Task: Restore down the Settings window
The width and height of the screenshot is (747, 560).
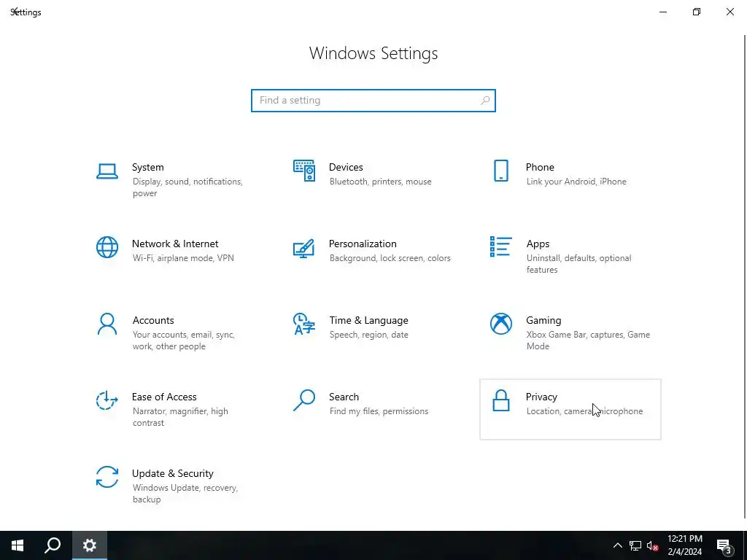Action: 697,12
